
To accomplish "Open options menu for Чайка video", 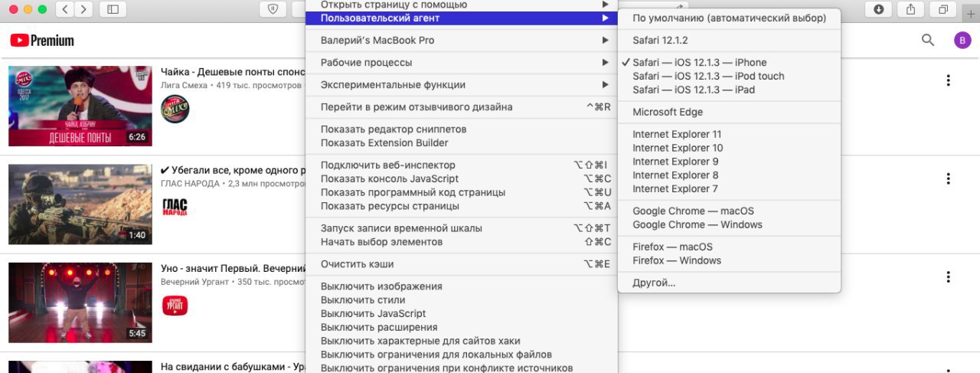I will click(949, 80).
